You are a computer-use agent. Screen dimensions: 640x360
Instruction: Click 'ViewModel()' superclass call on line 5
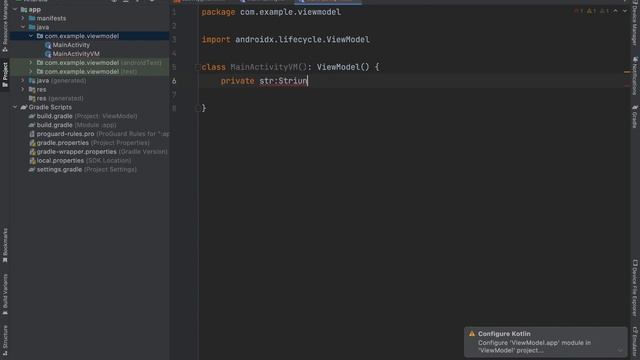[x=343, y=67]
